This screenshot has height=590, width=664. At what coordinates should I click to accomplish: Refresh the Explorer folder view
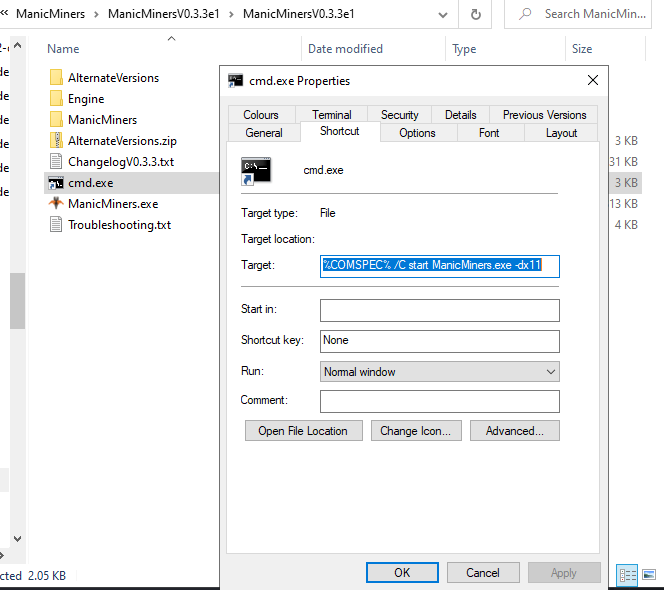pyautogui.click(x=476, y=14)
